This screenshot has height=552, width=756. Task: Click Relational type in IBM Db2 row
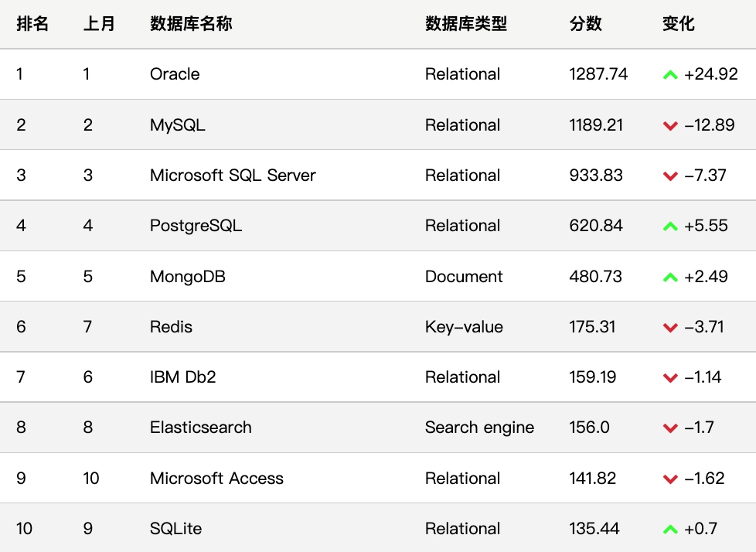(x=462, y=377)
